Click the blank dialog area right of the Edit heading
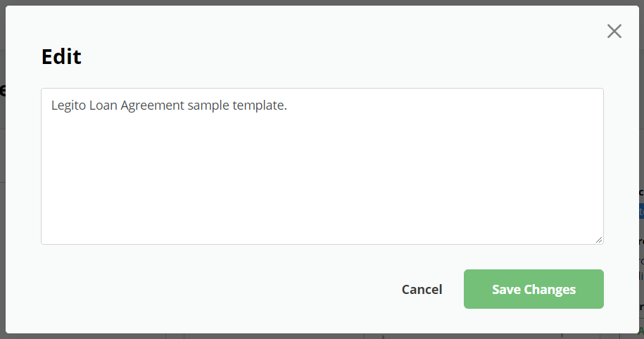644x339 pixels. pos(329,57)
